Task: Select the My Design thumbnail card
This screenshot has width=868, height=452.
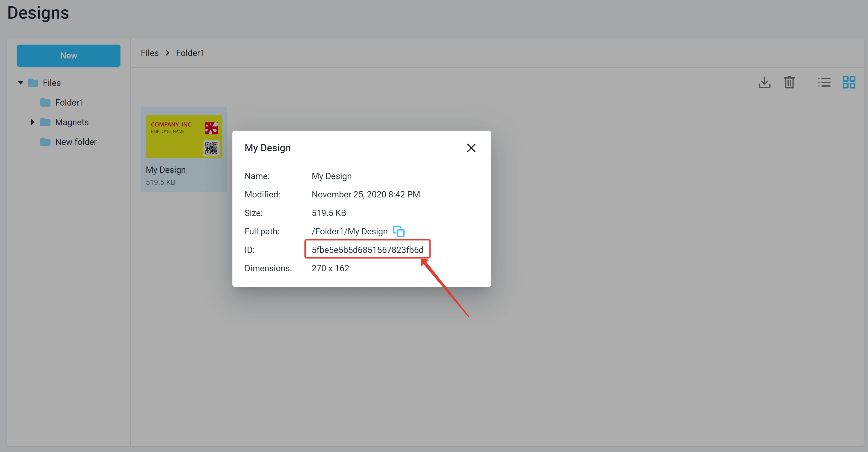Action: pyautogui.click(x=184, y=150)
